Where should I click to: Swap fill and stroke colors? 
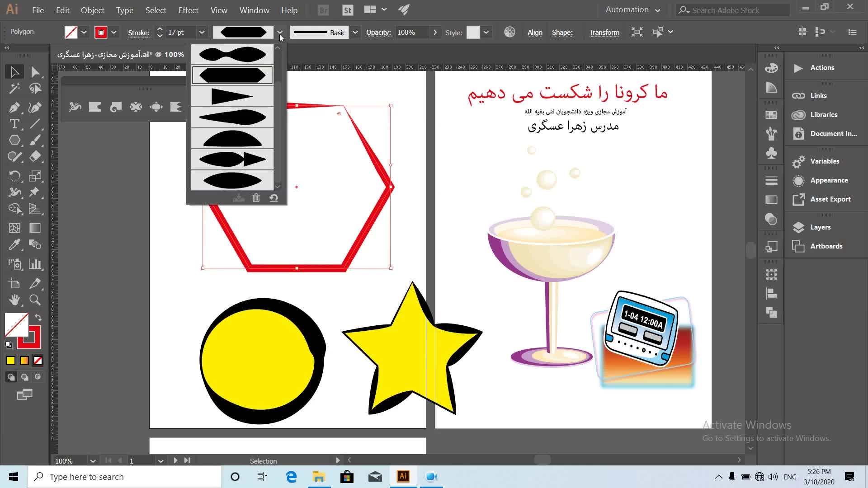[x=38, y=317]
